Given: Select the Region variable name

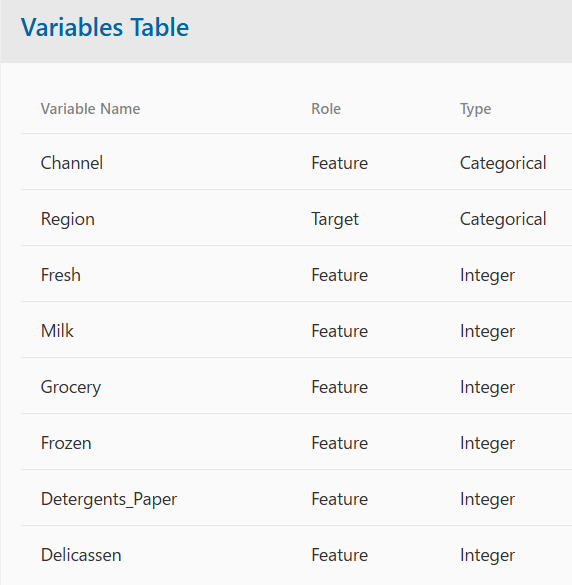Looking at the screenshot, I should (68, 219).
